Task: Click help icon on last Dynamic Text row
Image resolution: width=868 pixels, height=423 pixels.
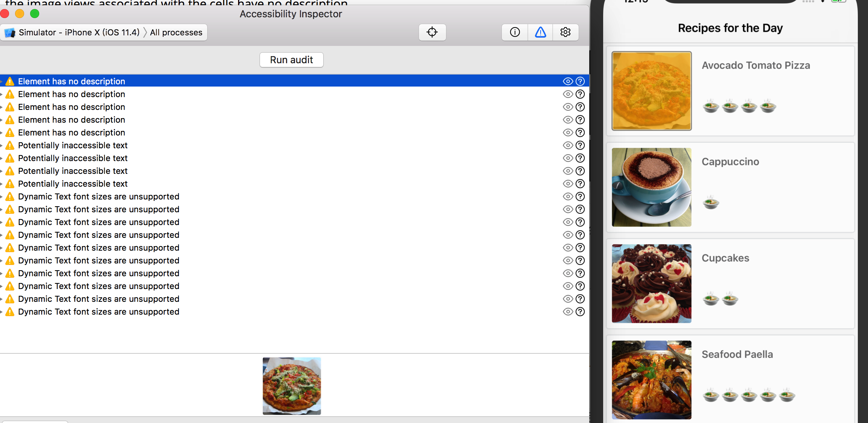Action: pos(580,312)
